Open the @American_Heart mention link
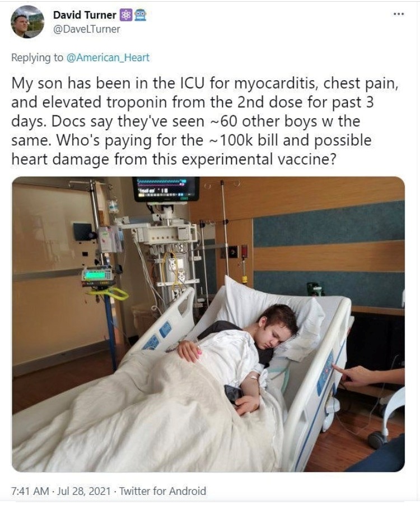420x514 pixels. pos(108,57)
